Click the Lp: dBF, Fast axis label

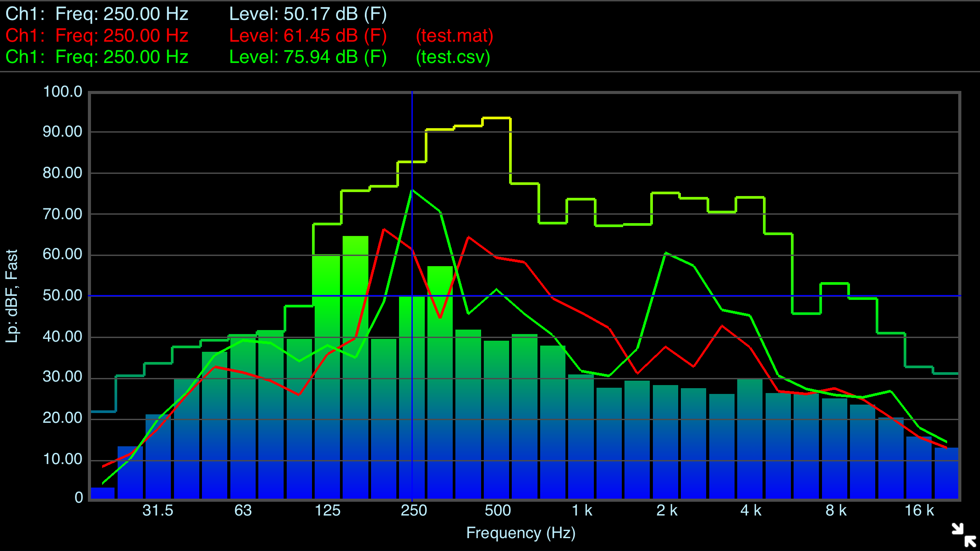(12, 296)
